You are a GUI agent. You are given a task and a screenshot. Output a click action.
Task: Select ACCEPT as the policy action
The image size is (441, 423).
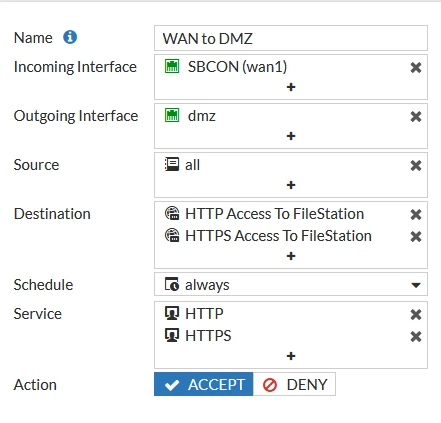(x=204, y=384)
